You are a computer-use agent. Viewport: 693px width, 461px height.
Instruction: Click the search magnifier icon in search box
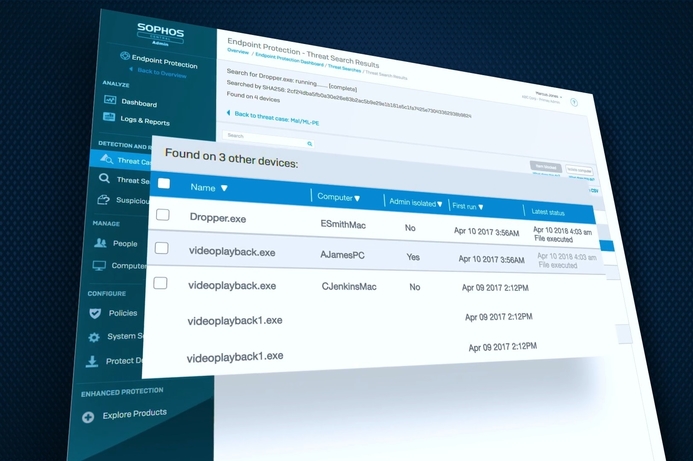pos(309,144)
